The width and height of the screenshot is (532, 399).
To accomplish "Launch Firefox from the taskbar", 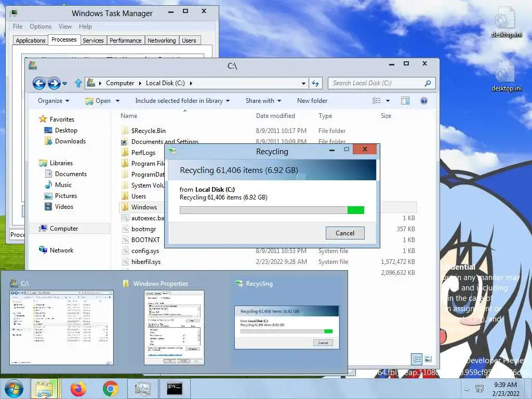I will pos(78,389).
